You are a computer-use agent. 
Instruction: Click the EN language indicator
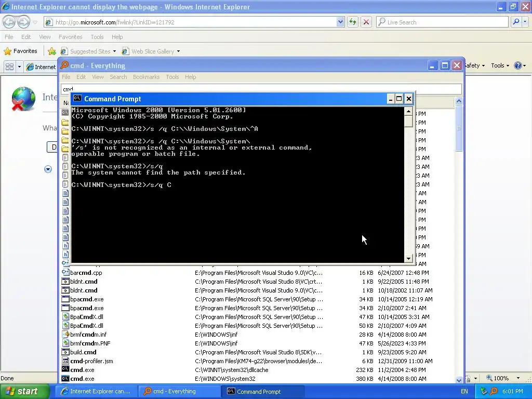464,391
